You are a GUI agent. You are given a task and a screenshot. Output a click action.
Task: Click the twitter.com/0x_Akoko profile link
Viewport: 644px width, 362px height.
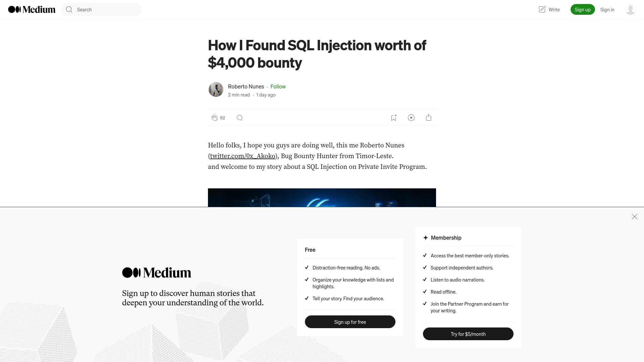click(243, 156)
